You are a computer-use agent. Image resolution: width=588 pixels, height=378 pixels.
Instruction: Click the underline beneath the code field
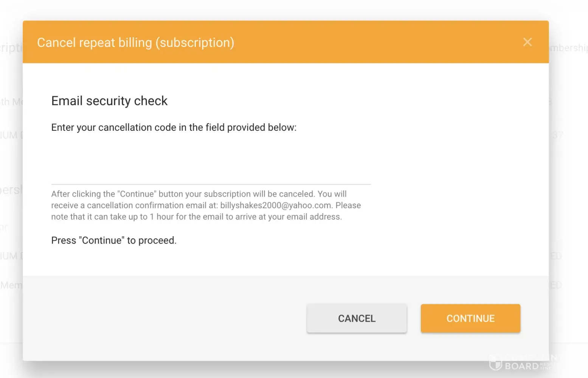pos(211,184)
